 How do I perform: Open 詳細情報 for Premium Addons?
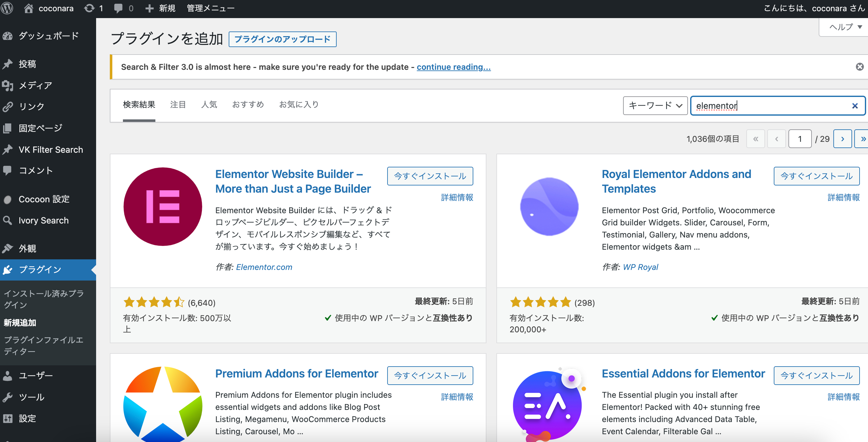click(457, 397)
